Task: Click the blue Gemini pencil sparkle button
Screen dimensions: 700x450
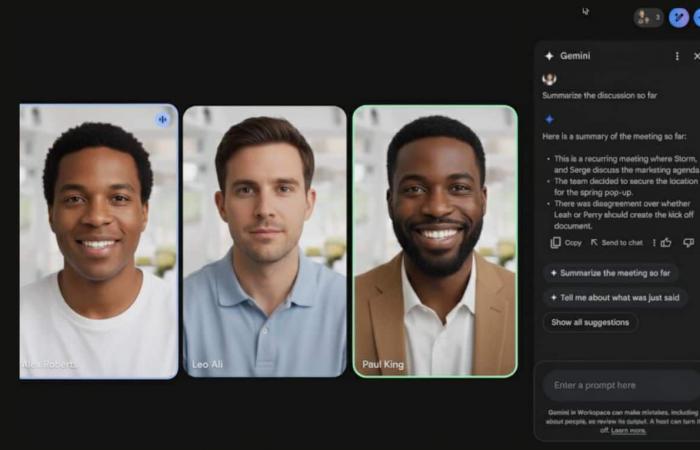Action: (x=679, y=18)
